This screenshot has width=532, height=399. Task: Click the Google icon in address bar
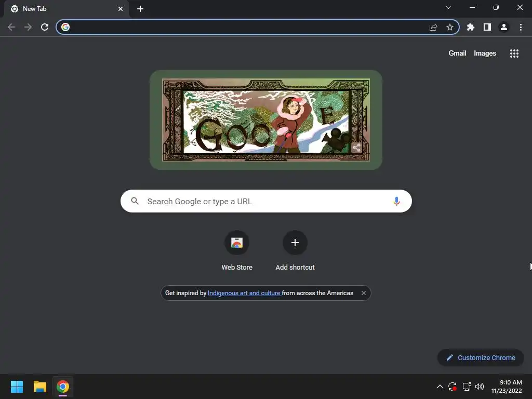(x=65, y=27)
